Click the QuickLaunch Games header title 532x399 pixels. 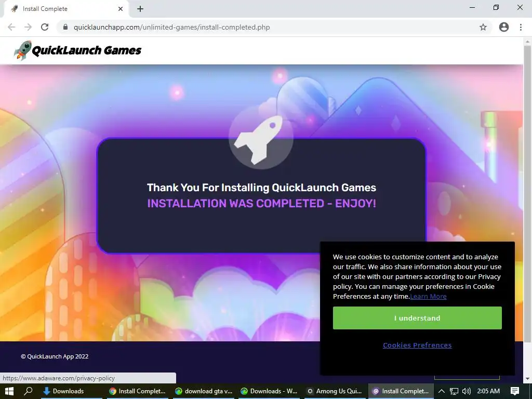pyautogui.click(x=87, y=50)
